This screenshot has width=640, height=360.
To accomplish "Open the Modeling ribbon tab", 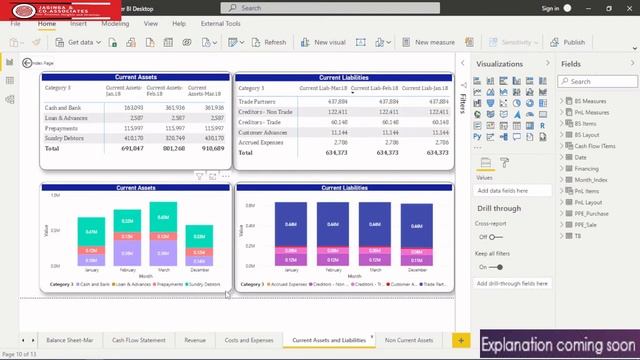I will coord(115,24).
